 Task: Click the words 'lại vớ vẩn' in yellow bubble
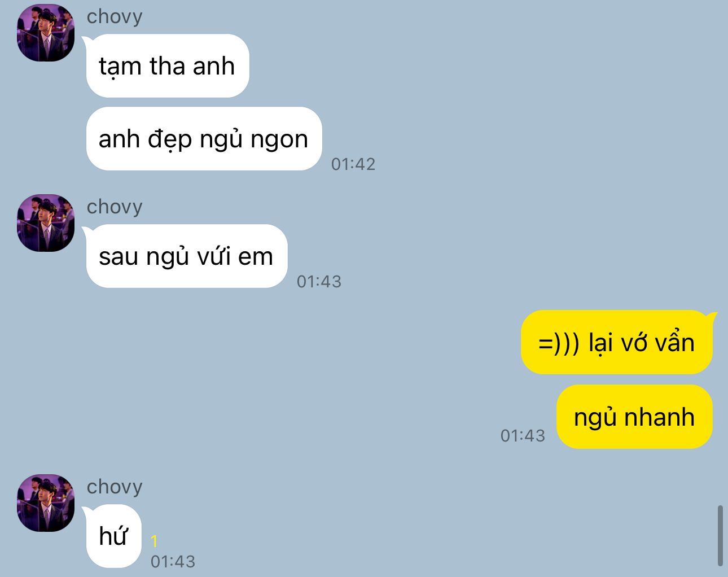tap(642, 343)
